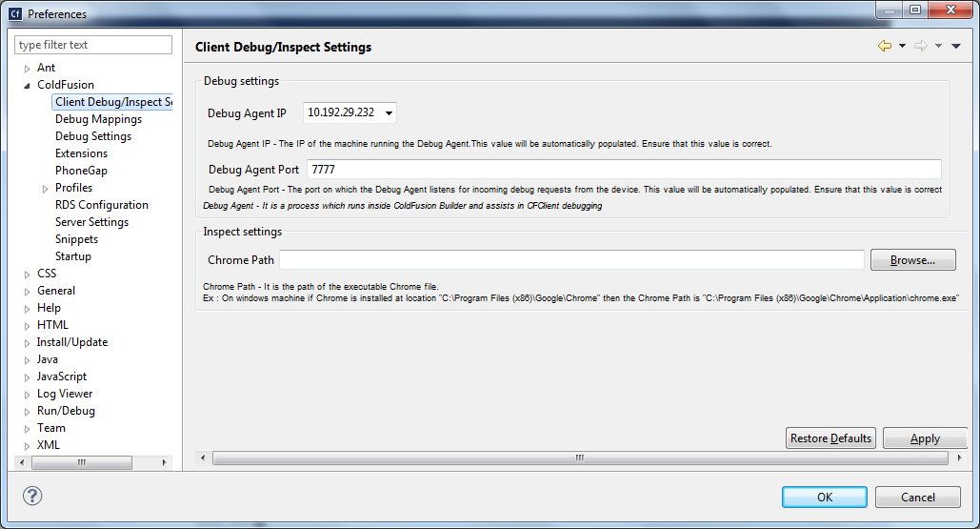This screenshot has width=980, height=529.
Task: Click the settings panel horizontal scrollbar
Action: [579, 458]
